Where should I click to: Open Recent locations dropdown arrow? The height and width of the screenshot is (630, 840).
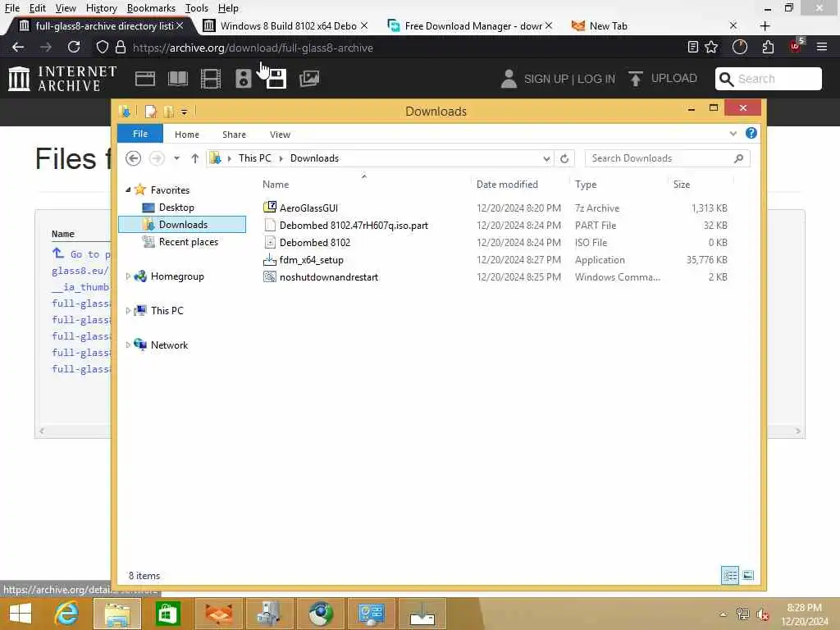click(x=176, y=158)
